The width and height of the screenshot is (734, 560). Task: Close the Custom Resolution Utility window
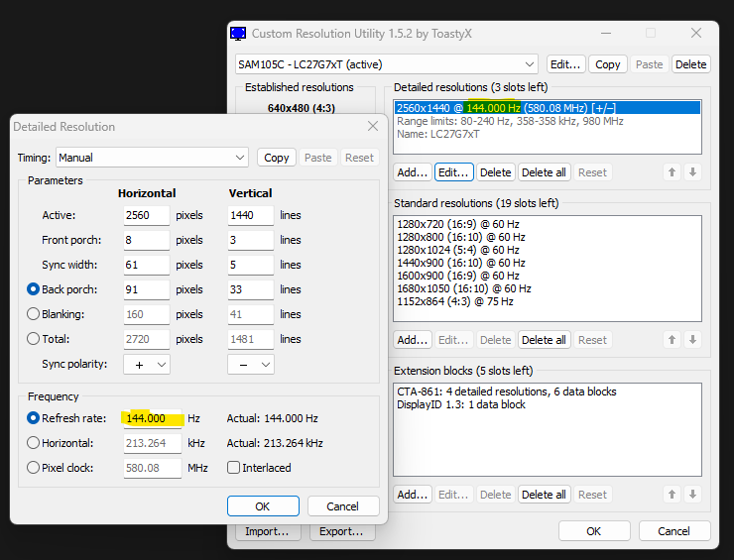pyautogui.click(x=696, y=34)
